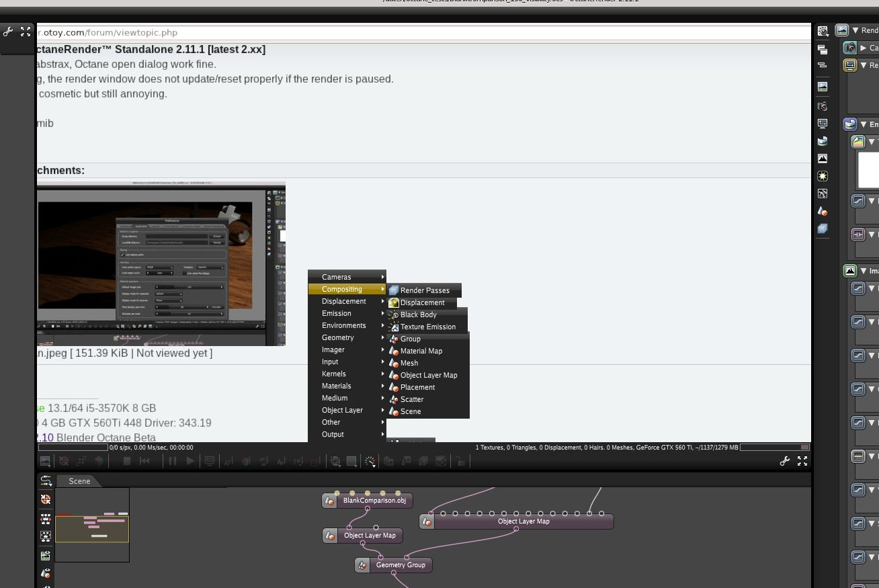
Task: Select the BlankComparison.obj node
Action: [x=367, y=501]
